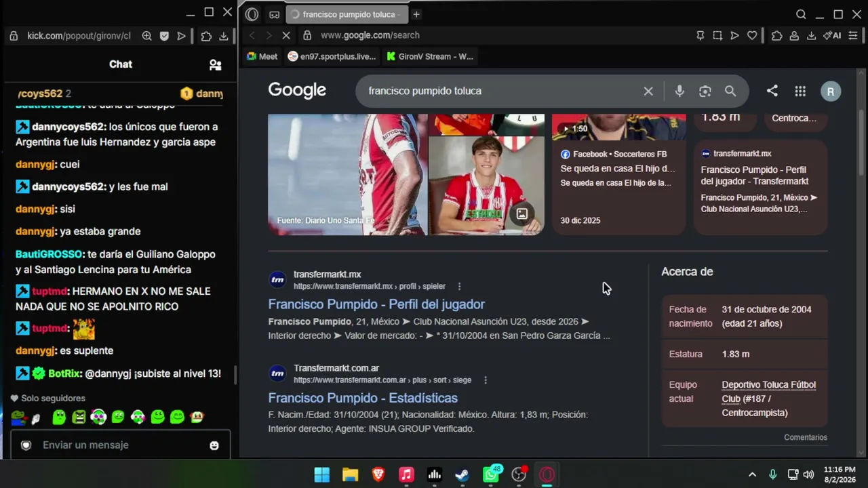The height and width of the screenshot is (488, 868).
Task: Click the Google page scrollbar
Action: tap(862, 142)
